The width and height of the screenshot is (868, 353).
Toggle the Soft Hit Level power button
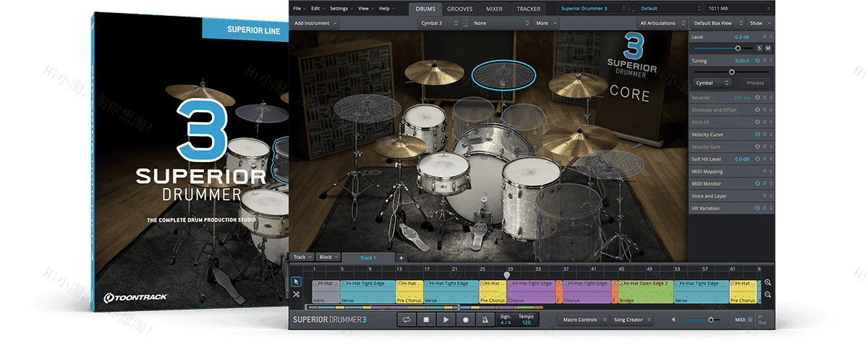click(757, 159)
